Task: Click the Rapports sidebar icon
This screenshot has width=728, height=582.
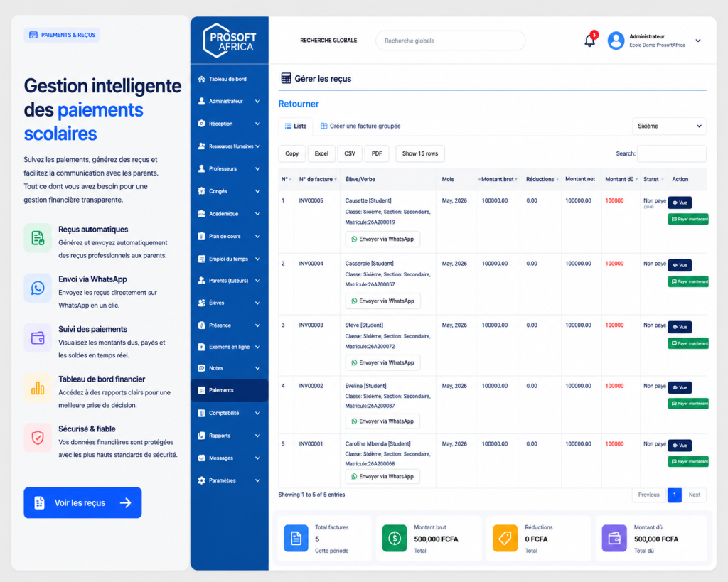Action: point(201,436)
